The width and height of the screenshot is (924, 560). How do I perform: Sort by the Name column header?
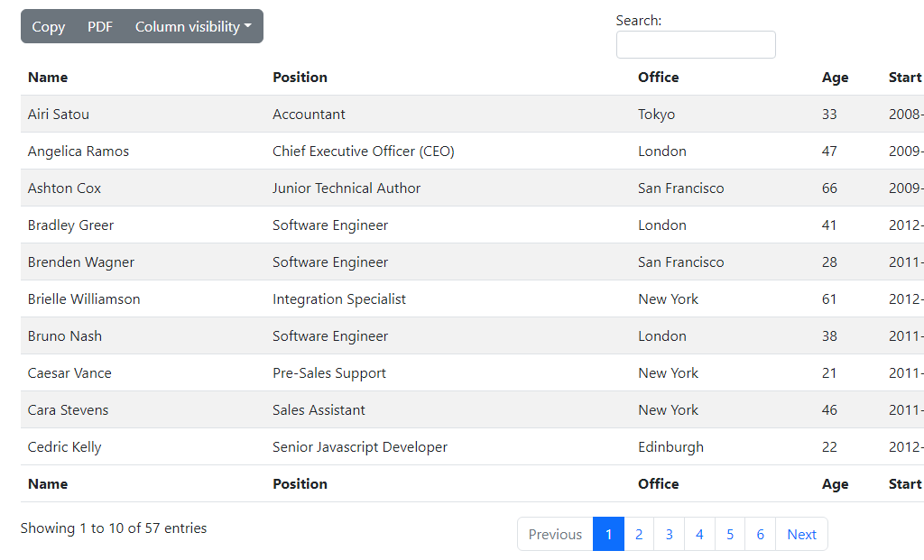pos(48,78)
